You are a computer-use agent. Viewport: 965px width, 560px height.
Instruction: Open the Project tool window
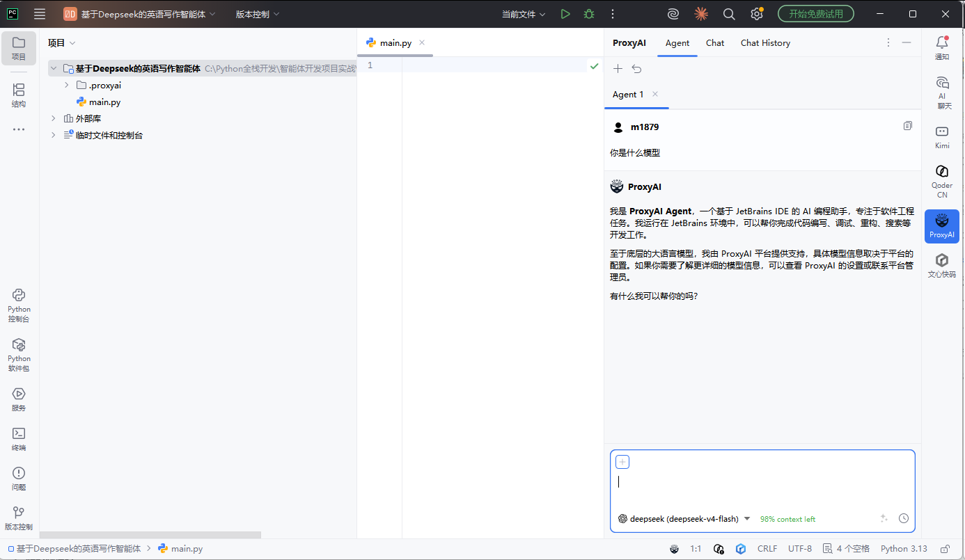pyautogui.click(x=19, y=48)
